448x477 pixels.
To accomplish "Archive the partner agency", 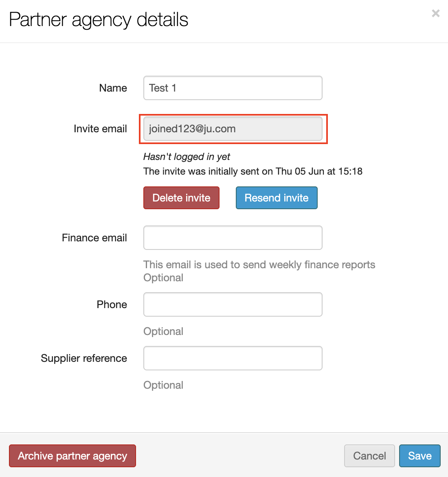I will pos(72,456).
